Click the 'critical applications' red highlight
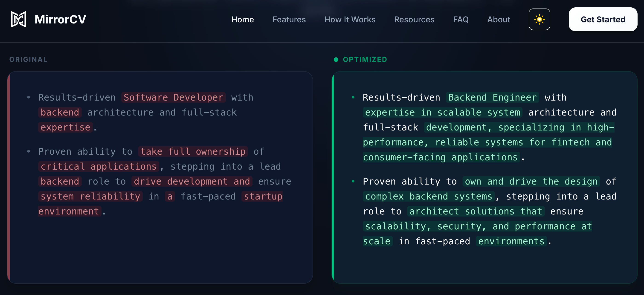 pos(99,167)
